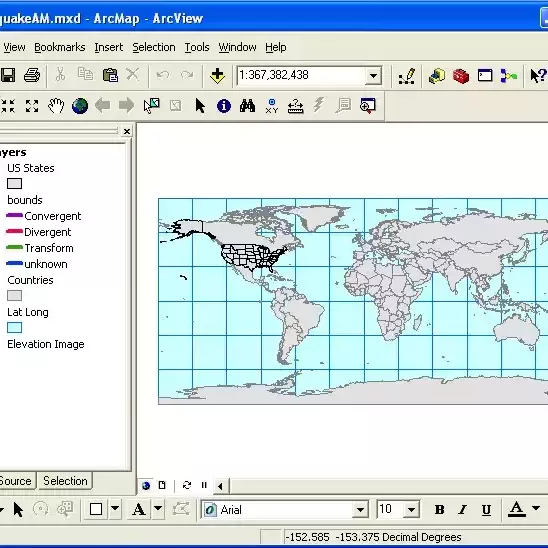Click the Redo arrow icon
Viewport: 548px width, 548px height.
[187, 74]
